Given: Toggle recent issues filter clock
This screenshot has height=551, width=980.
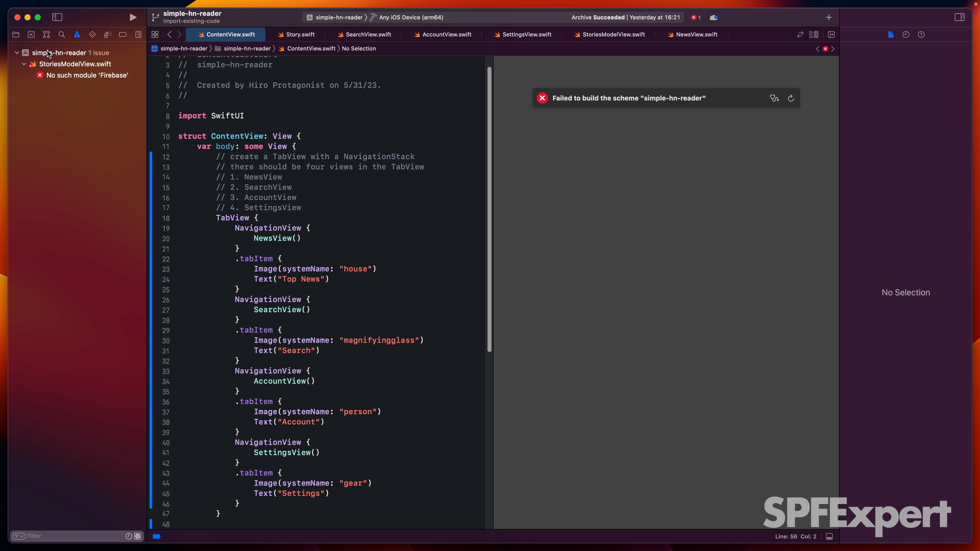Looking at the screenshot, I should click(x=129, y=536).
